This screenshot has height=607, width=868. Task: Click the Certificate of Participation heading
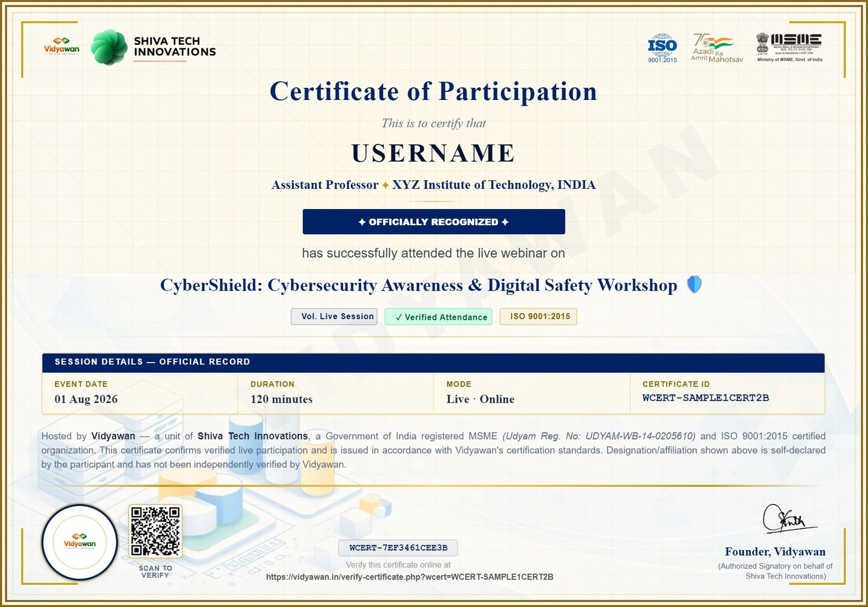click(433, 91)
